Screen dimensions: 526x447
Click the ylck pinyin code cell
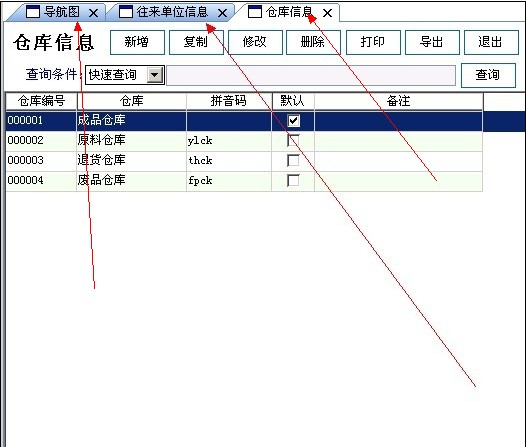(229, 141)
